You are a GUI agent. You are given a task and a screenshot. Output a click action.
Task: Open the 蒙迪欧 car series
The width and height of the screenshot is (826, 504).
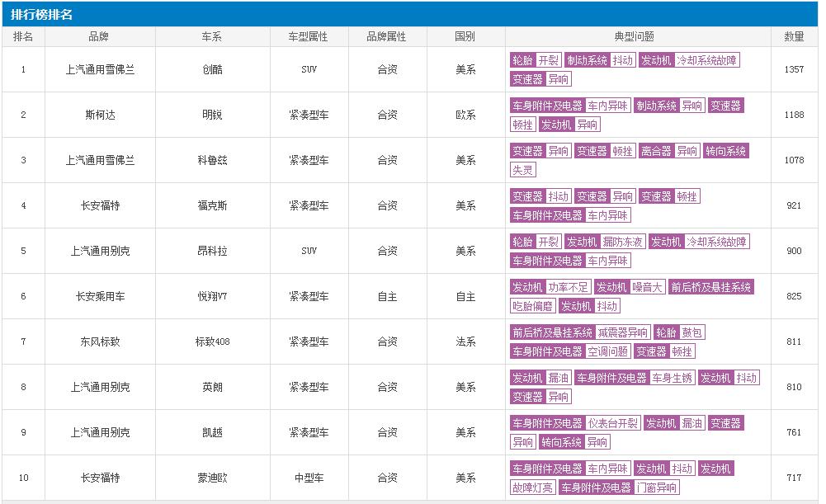tap(212, 477)
